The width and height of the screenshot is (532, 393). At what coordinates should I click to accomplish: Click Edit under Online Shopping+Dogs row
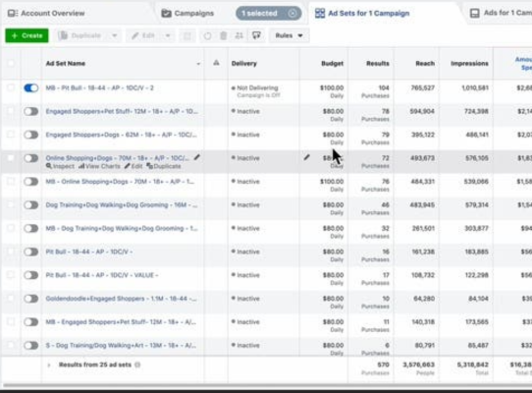click(133, 166)
